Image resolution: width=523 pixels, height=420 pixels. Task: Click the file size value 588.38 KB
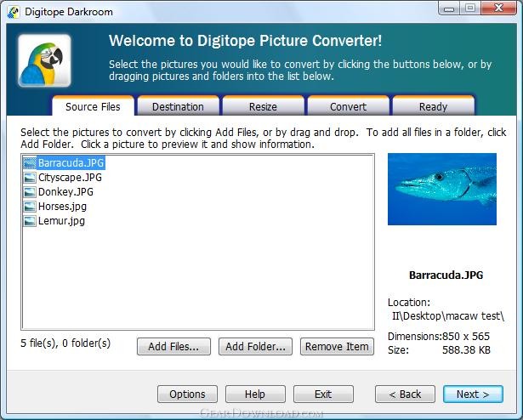(x=466, y=350)
